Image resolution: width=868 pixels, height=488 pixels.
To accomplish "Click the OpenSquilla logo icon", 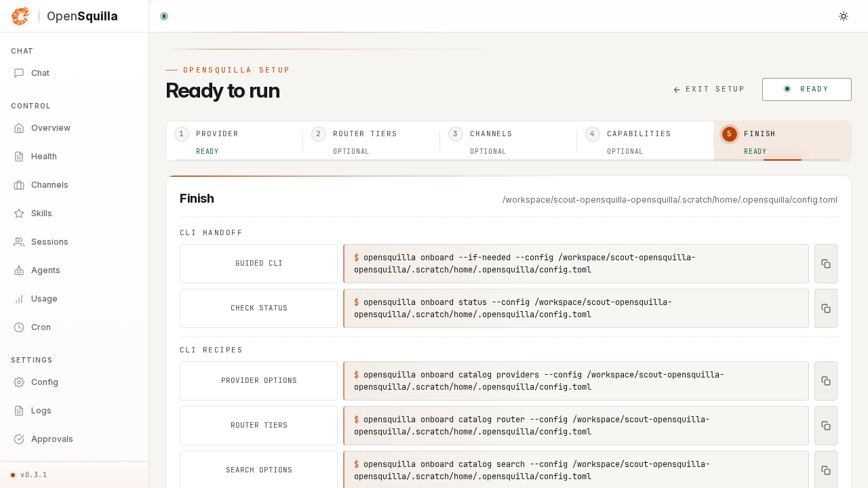I will click(x=20, y=16).
